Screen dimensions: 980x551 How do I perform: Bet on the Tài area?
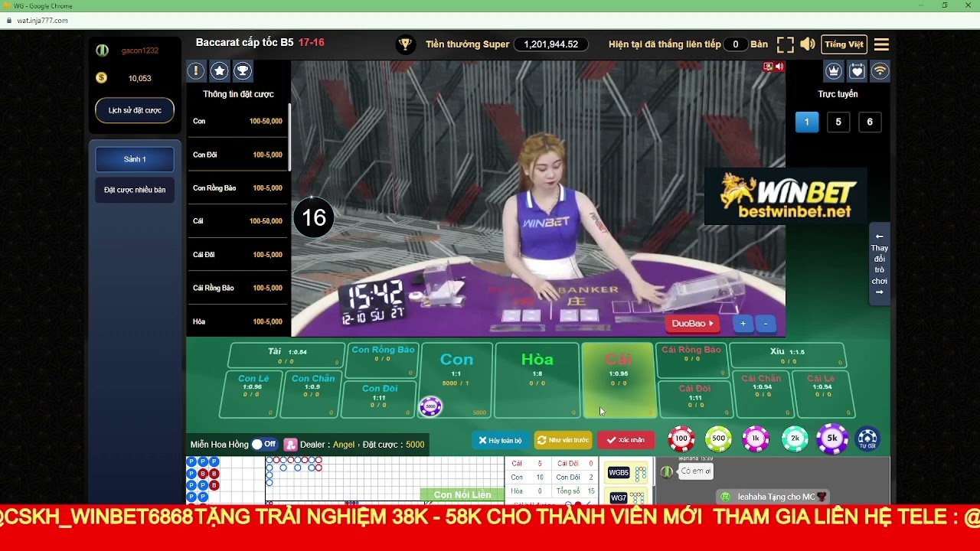(x=286, y=355)
